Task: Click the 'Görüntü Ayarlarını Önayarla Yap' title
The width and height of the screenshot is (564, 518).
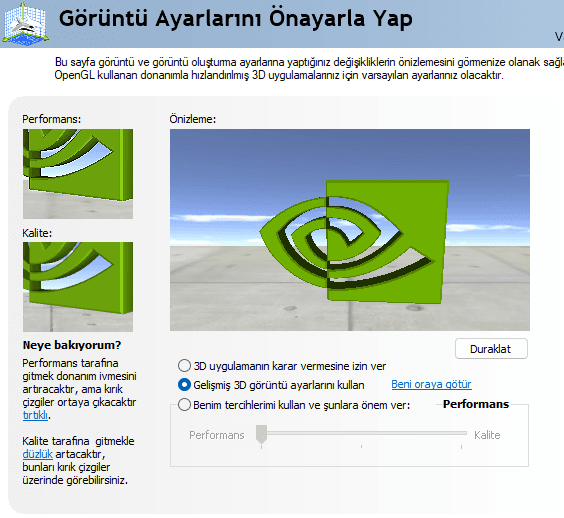Action: (236, 19)
